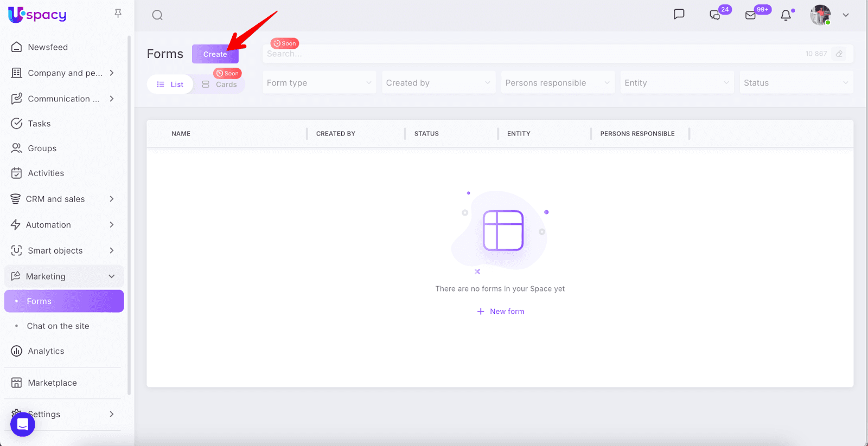The height and width of the screenshot is (446, 868).
Task: Expand CRM and sales menu
Action: pyautogui.click(x=63, y=199)
